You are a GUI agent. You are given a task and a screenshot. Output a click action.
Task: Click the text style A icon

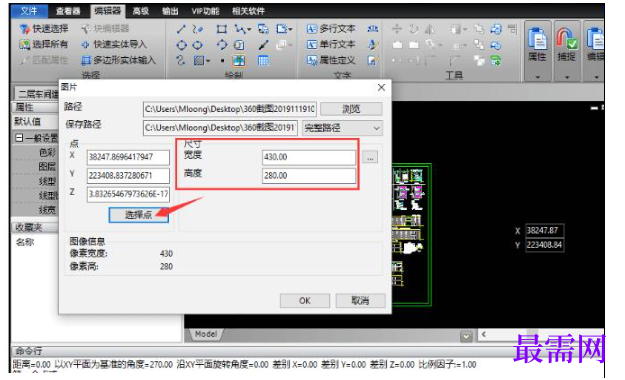[373, 44]
